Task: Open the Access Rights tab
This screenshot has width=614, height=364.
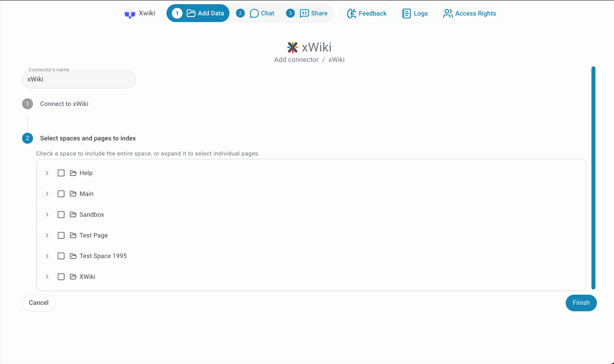Action: click(x=469, y=13)
